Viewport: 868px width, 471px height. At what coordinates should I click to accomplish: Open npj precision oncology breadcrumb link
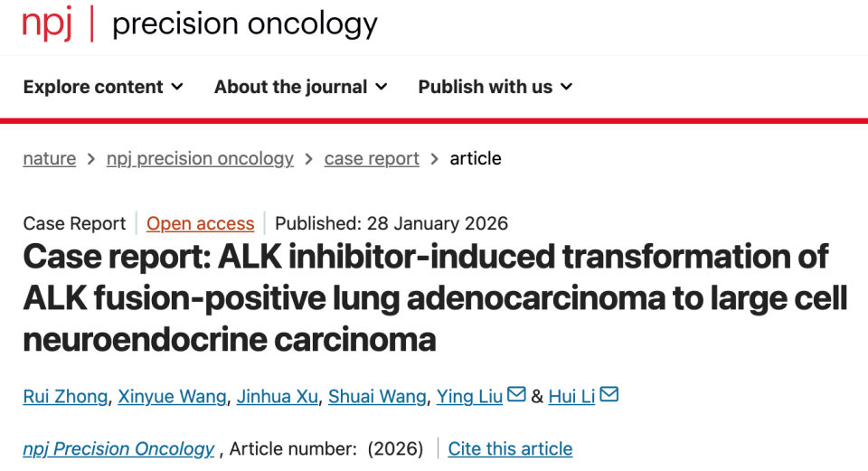coord(200,158)
